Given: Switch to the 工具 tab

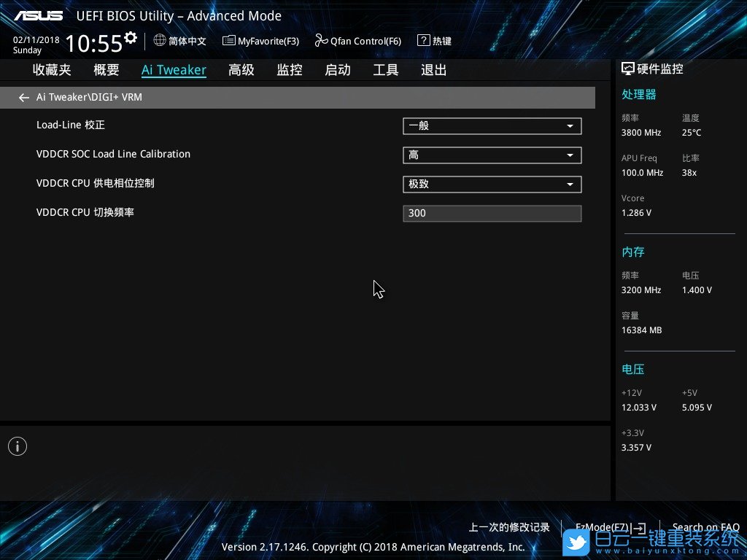Looking at the screenshot, I should coord(386,69).
